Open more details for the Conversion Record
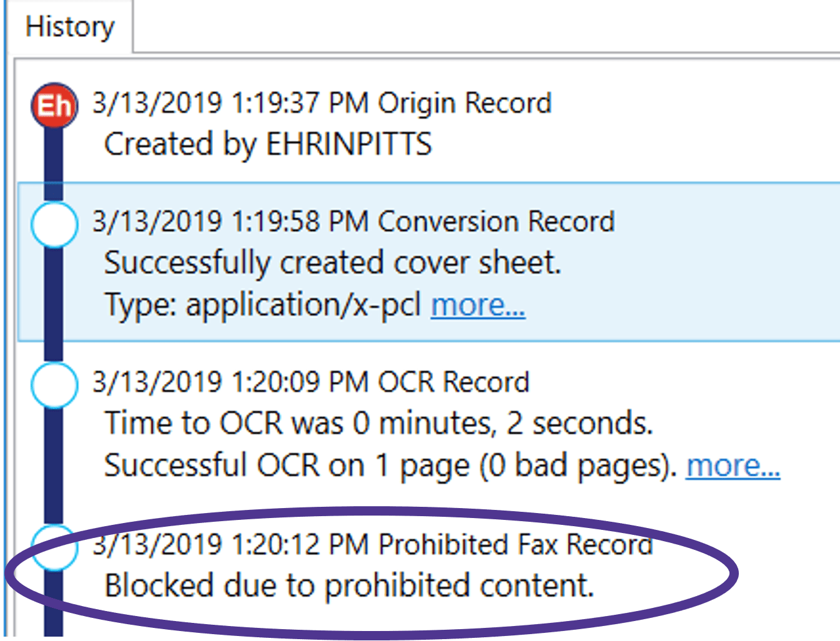 pos(477,305)
